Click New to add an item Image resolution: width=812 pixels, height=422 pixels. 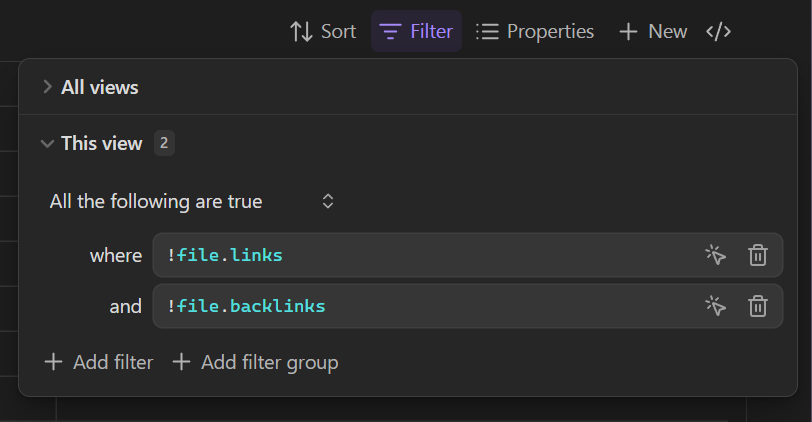[653, 32]
